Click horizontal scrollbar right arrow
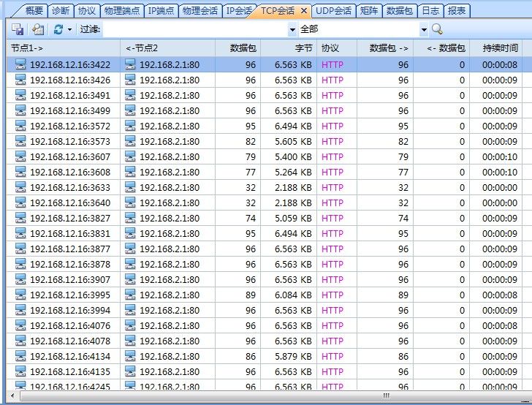532x405 pixels. 526,396
